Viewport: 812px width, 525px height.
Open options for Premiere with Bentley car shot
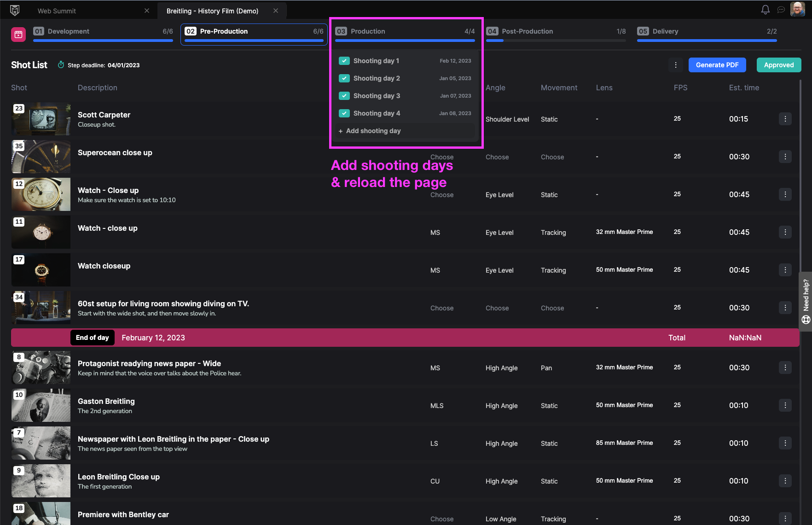pyautogui.click(x=785, y=519)
